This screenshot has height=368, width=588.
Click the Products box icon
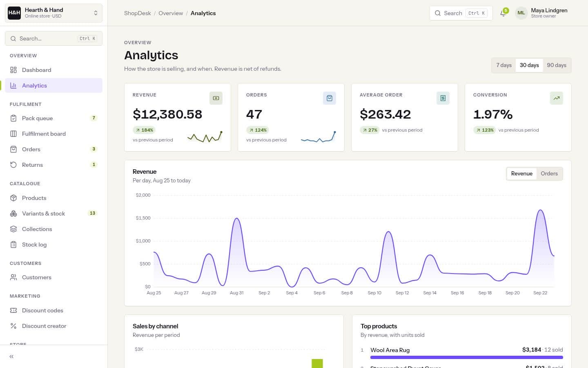[x=13, y=198]
